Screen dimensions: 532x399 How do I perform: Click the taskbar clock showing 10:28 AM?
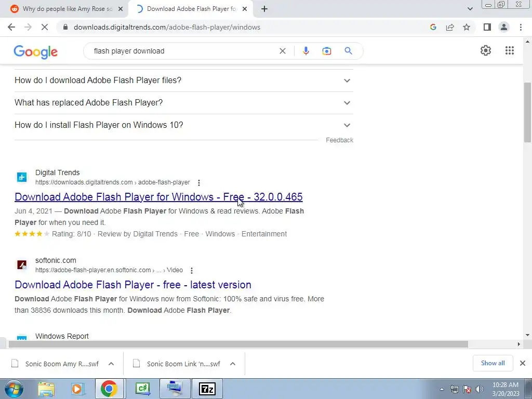(x=506, y=389)
